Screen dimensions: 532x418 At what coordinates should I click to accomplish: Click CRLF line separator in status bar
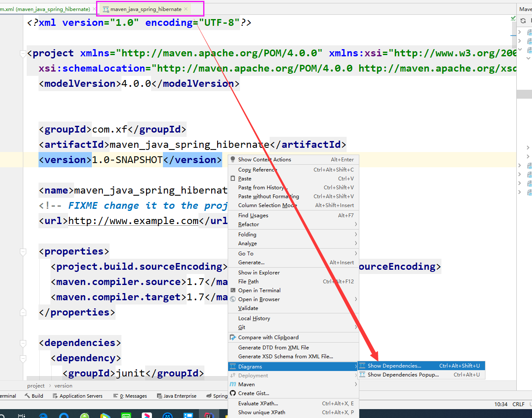(518, 404)
